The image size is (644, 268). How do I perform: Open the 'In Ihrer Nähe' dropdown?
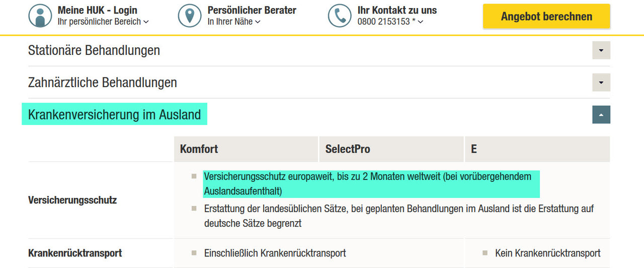tap(234, 22)
